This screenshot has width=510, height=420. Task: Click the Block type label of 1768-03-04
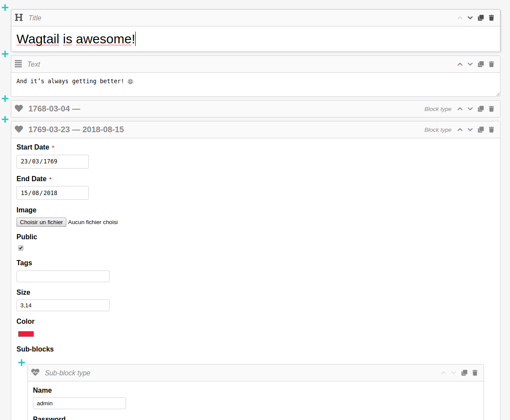[x=438, y=109]
